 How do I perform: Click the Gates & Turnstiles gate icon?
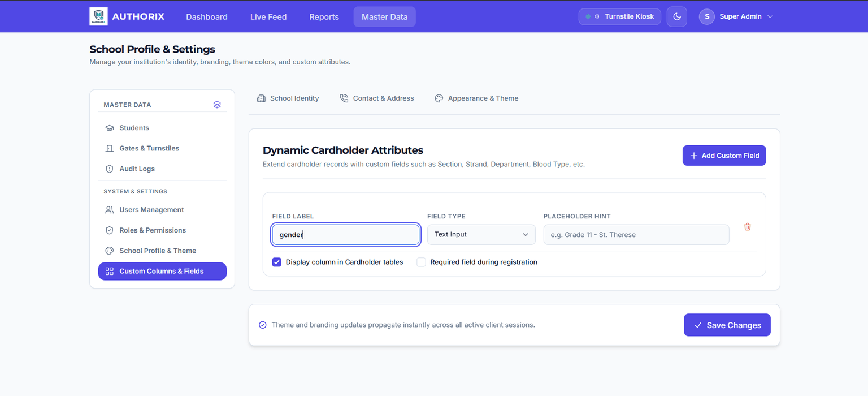pyautogui.click(x=110, y=148)
